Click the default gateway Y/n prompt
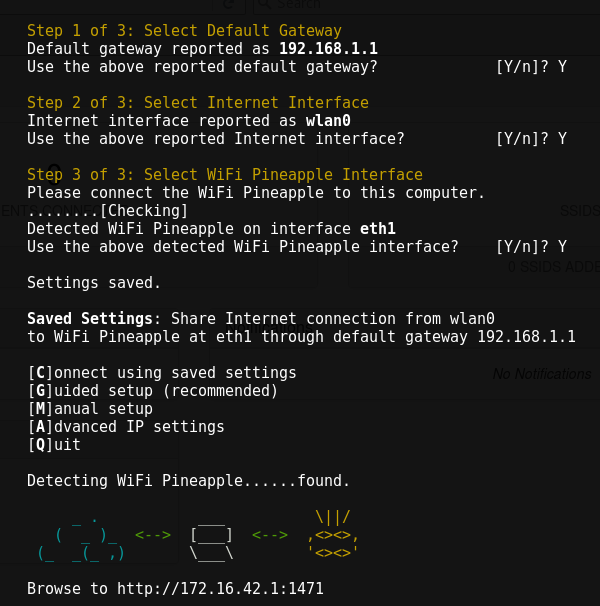Screen dimensions: 600x606 tap(531, 67)
